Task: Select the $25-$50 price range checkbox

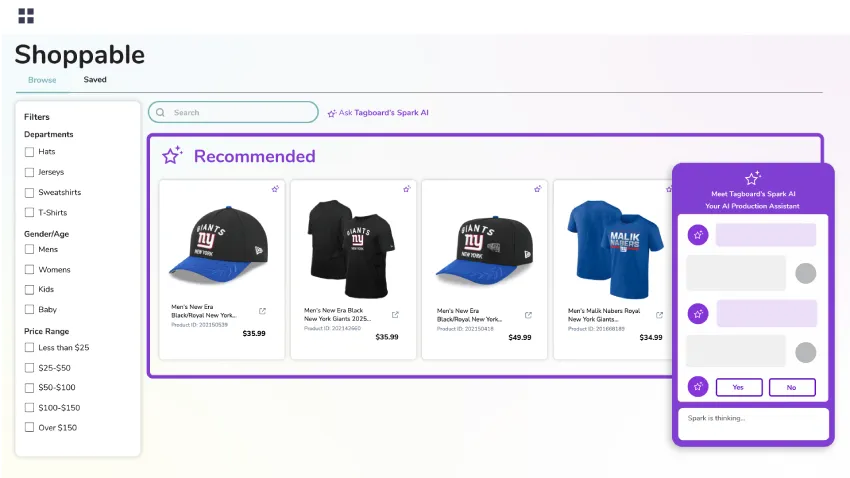Action: tap(29, 368)
